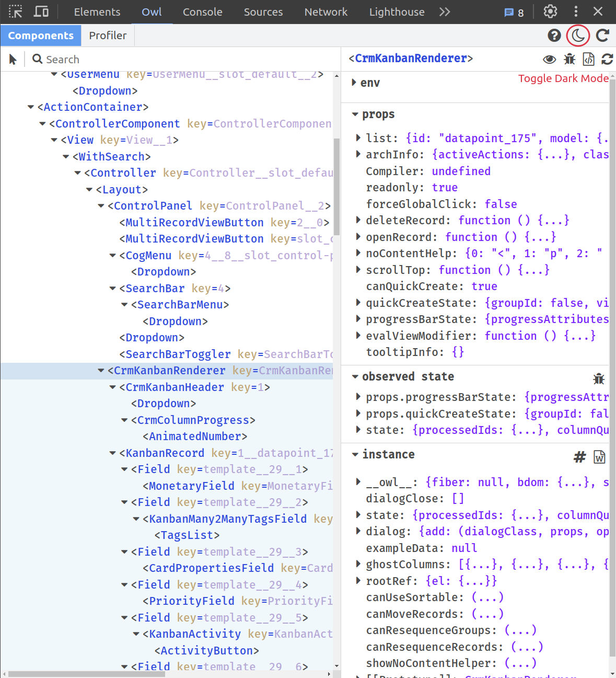Highlight CrmKanbanRenderer with eye icon
This screenshot has width=616, height=678.
point(550,59)
